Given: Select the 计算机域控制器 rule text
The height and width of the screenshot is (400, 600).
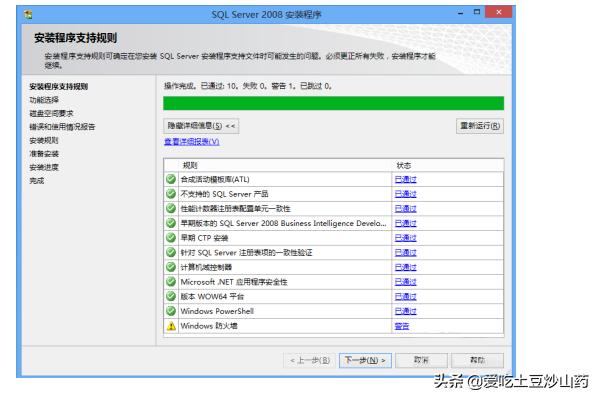Looking at the screenshot, I should pos(206,267).
